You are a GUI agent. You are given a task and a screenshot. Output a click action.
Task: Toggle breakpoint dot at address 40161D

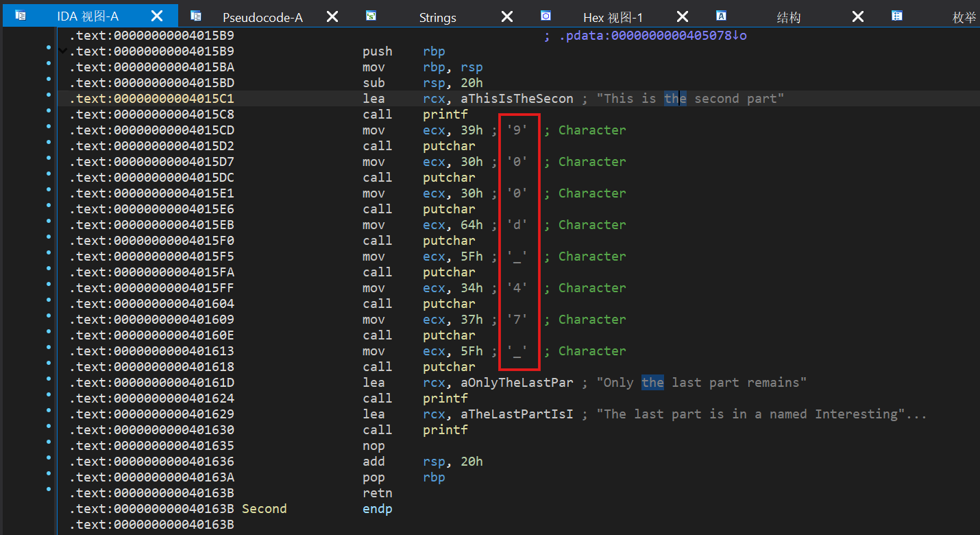[49, 383]
